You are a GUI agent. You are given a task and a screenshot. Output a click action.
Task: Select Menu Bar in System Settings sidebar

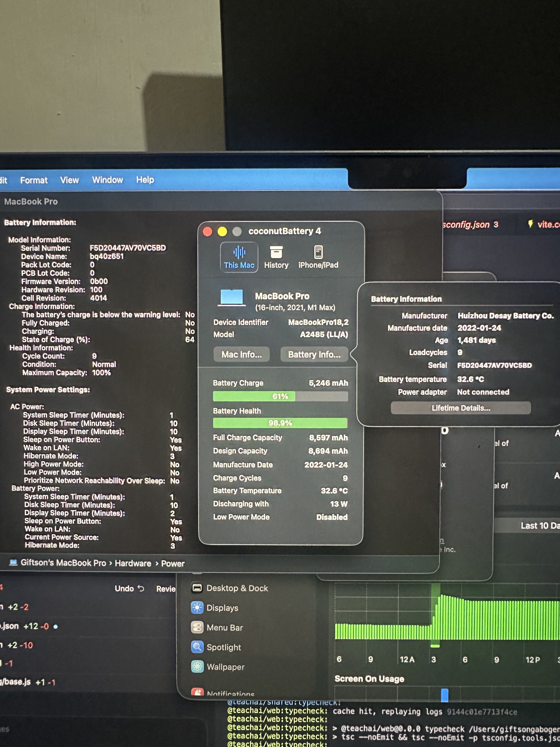coord(217,627)
